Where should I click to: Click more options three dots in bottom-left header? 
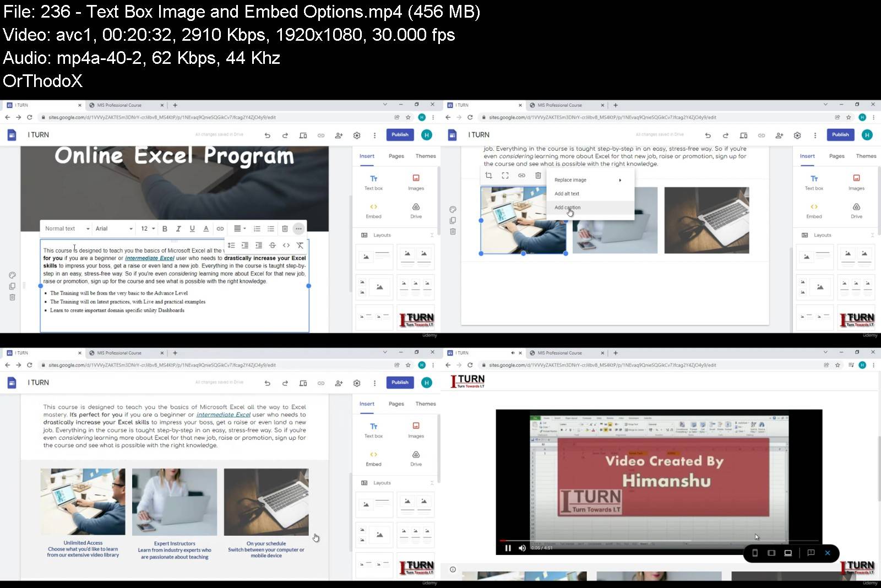coord(375,383)
